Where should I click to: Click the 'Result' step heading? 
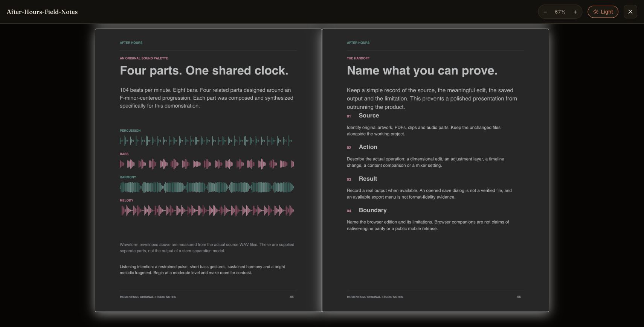tap(368, 179)
